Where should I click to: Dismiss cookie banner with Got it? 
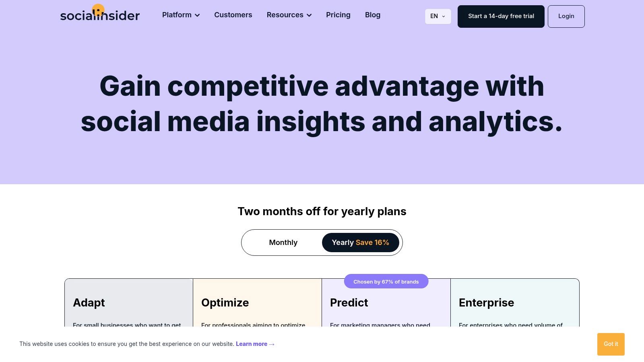pyautogui.click(x=611, y=344)
